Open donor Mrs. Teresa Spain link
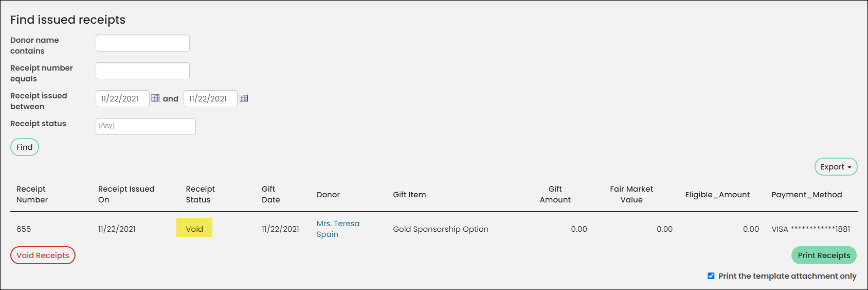The height and width of the screenshot is (290, 868). [338, 229]
